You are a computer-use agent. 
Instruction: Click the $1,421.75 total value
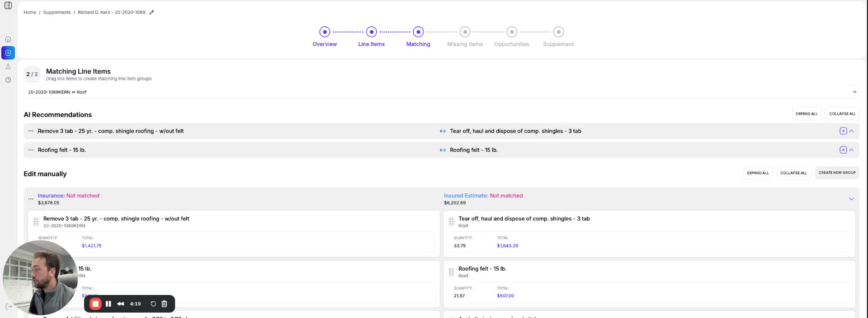(92, 246)
